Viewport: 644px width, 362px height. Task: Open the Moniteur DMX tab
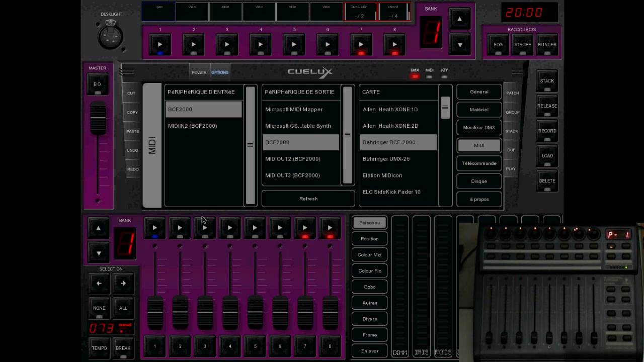point(479,128)
